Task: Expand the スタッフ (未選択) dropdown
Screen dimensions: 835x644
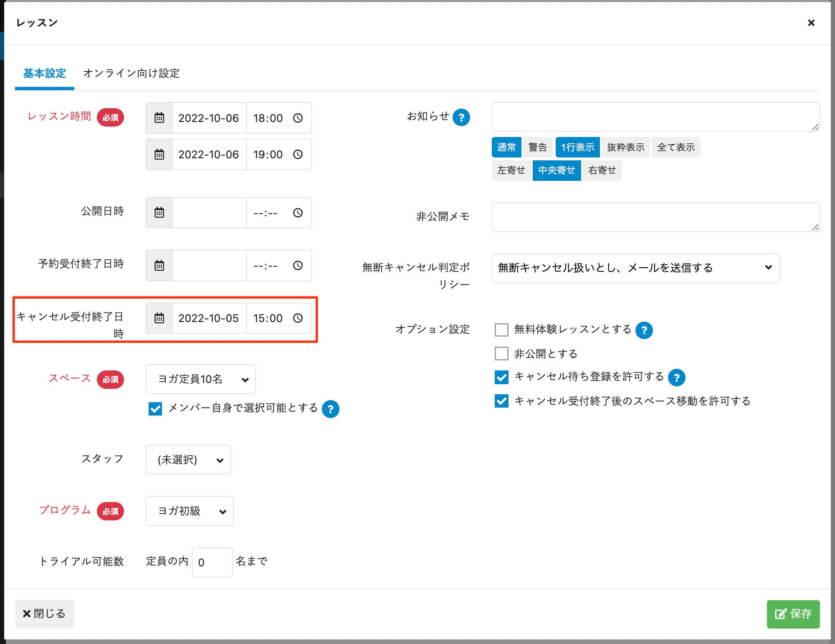Action: 188,460
